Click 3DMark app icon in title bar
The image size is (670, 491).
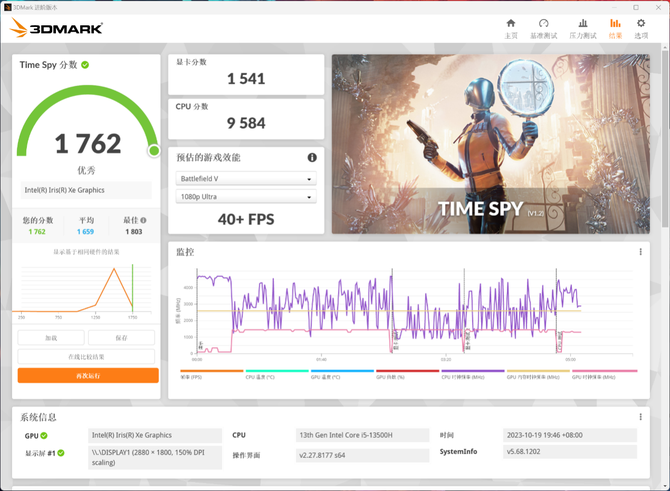coord(7,7)
